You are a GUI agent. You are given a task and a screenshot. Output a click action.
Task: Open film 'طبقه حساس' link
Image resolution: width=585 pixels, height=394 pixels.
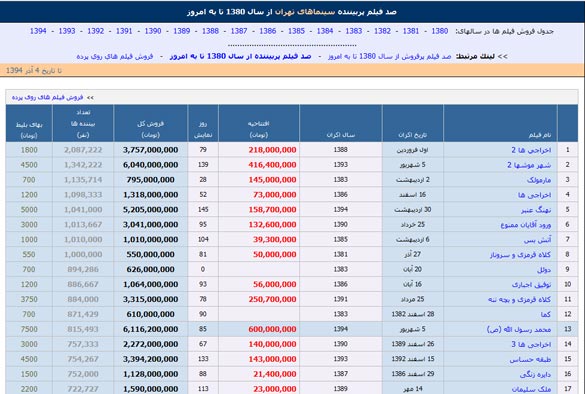point(531,359)
